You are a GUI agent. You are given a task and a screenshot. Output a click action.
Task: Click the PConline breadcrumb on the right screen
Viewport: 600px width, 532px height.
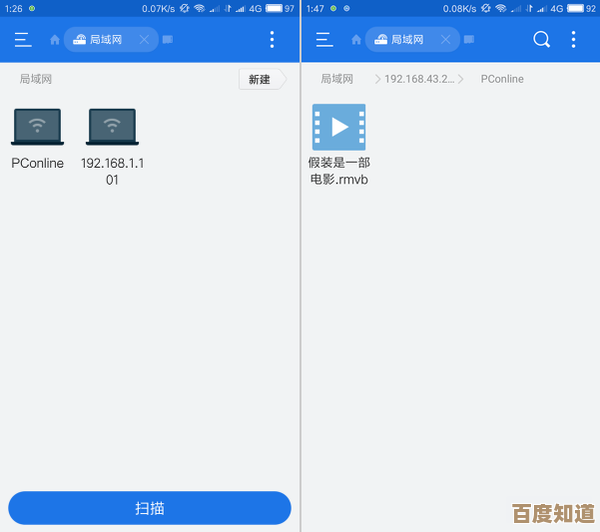(502, 79)
